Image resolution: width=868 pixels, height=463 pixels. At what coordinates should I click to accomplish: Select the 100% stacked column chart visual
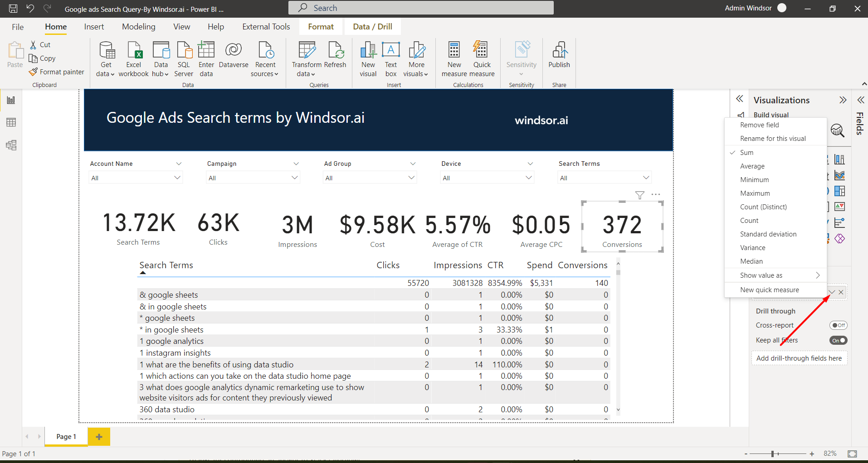[x=840, y=159]
